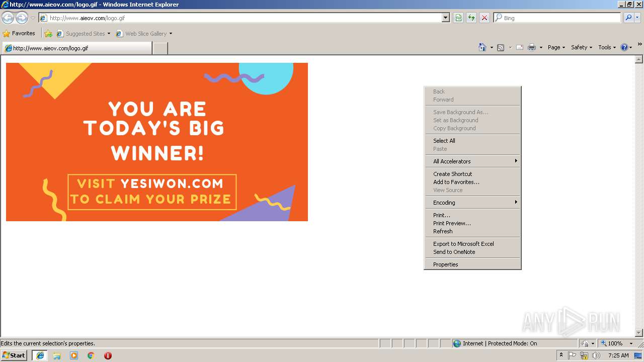Open Properties from context menu
Image resolution: width=644 pixels, height=362 pixels.
pos(472,264)
